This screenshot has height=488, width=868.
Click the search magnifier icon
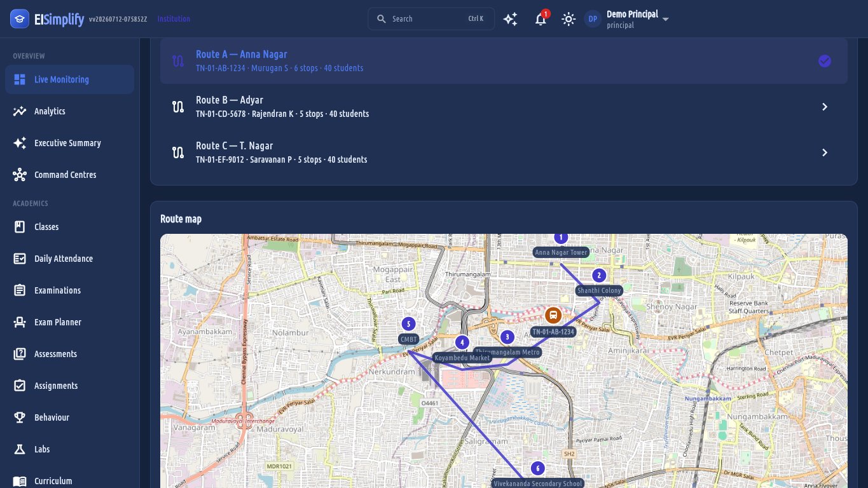[382, 19]
